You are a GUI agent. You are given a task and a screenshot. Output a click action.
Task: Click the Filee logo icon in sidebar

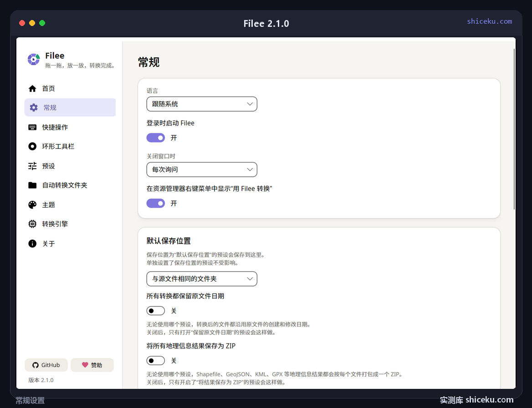tap(34, 59)
